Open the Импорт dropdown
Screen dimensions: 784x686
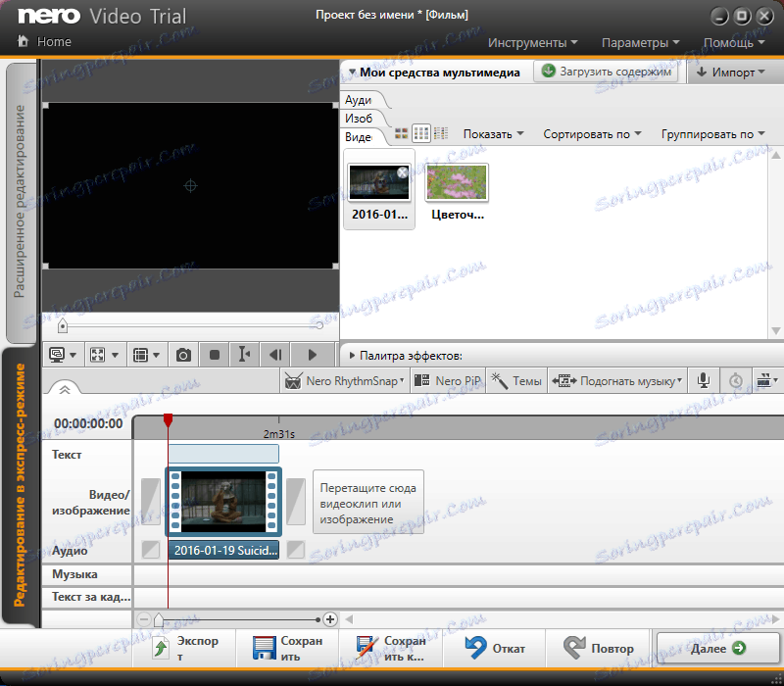(x=733, y=73)
